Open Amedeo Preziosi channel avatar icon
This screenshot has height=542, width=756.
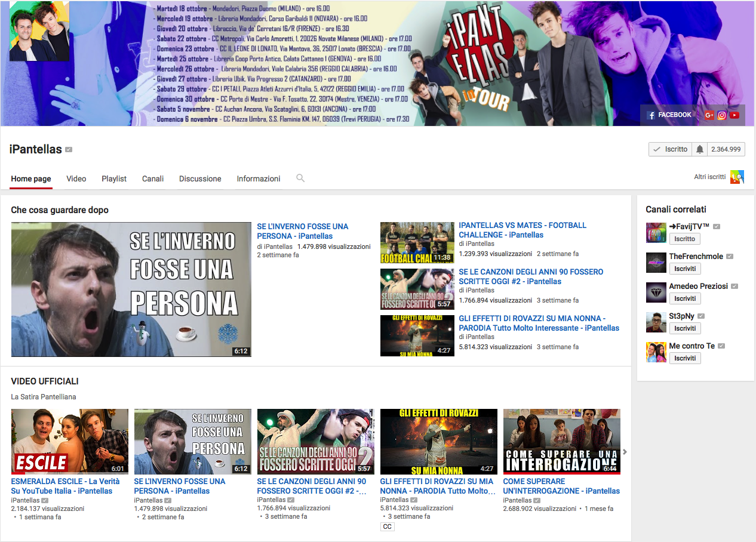656,292
